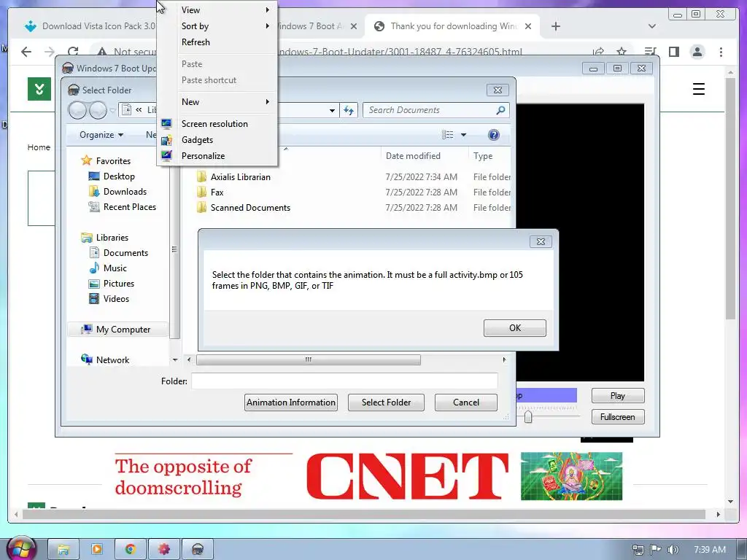This screenshot has width=747, height=560.
Task: Click the green download logo on page
Action: (x=39, y=88)
